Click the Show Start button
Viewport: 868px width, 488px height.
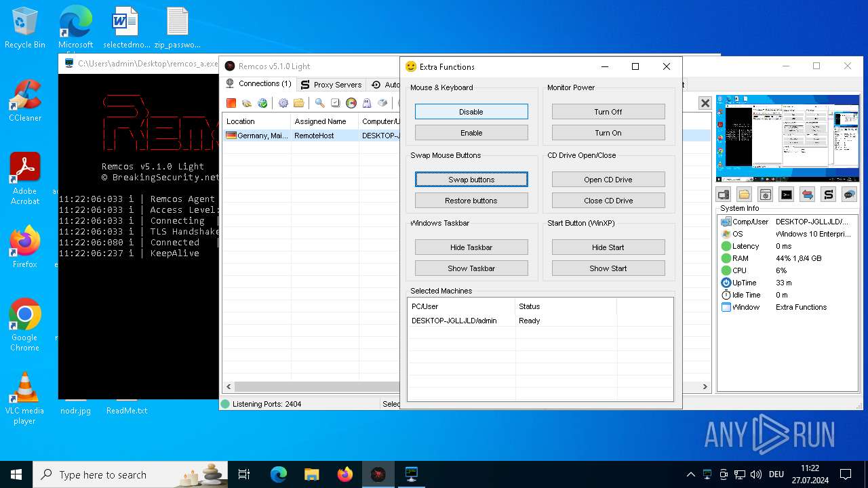[x=608, y=268]
